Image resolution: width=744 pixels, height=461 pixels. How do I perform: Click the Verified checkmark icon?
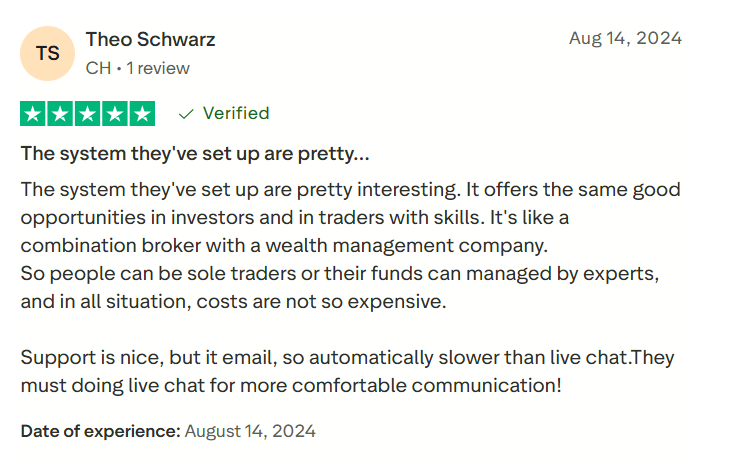tap(185, 114)
